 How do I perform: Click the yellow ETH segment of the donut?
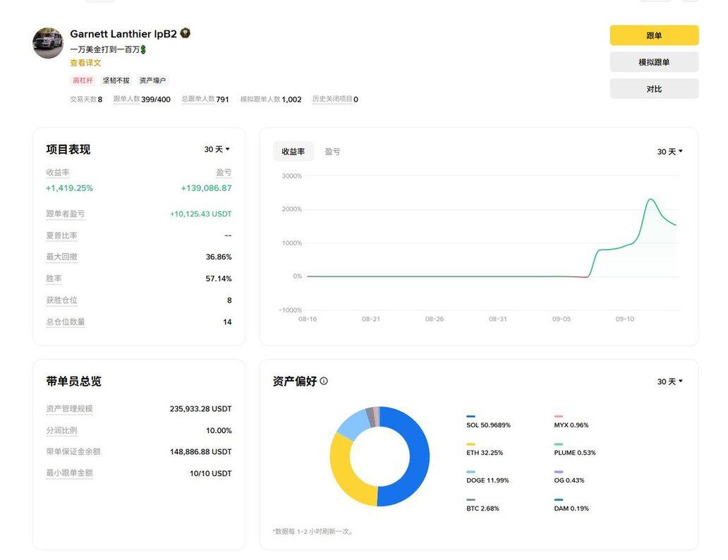point(341,474)
